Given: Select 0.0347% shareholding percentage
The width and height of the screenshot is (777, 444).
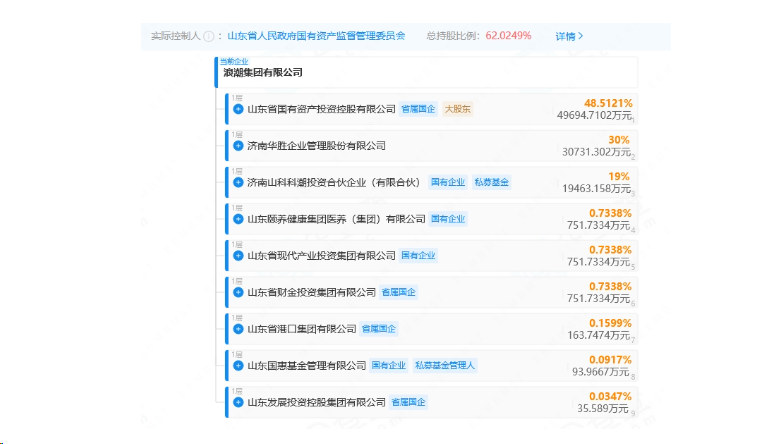Looking at the screenshot, I should [610, 397].
